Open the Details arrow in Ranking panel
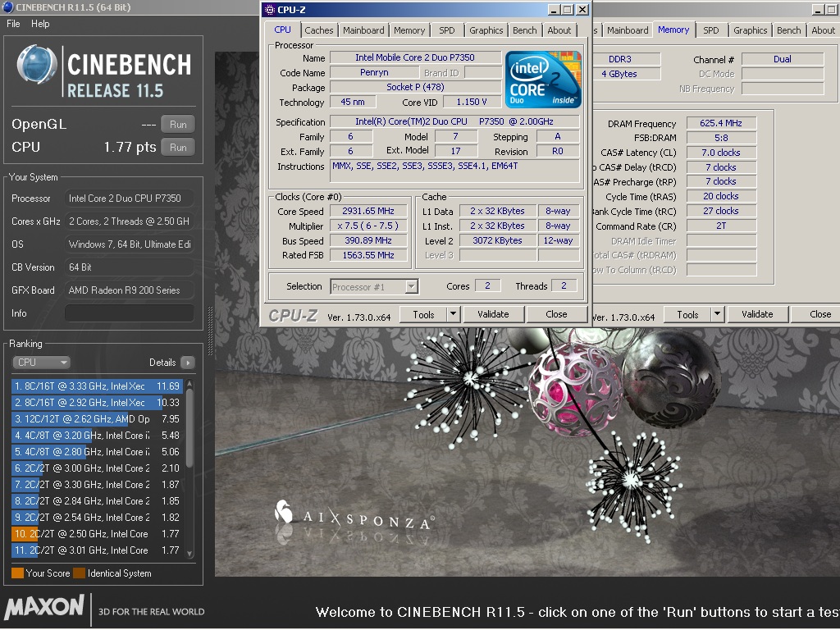The height and width of the screenshot is (630, 840). pyautogui.click(x=188, y=363)
